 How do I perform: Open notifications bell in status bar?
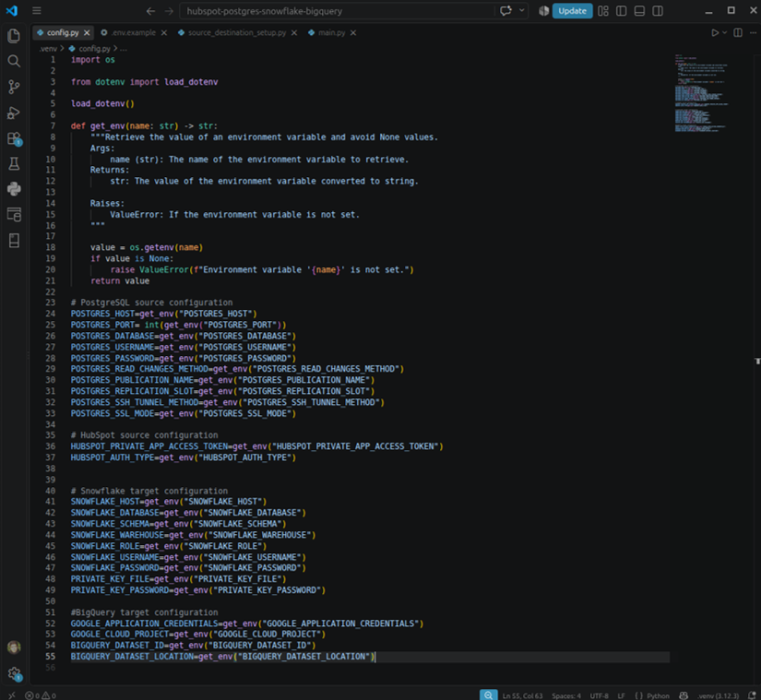[x=752, y=695]
